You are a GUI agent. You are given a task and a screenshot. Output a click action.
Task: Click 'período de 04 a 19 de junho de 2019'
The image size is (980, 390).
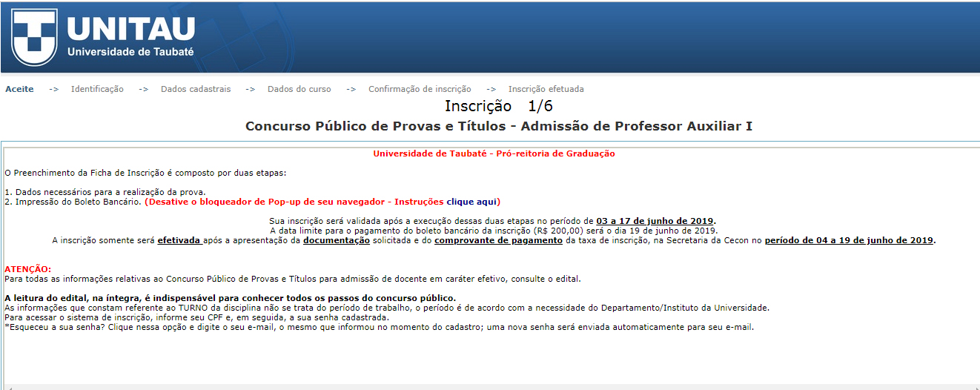click(x=849, y=240)
